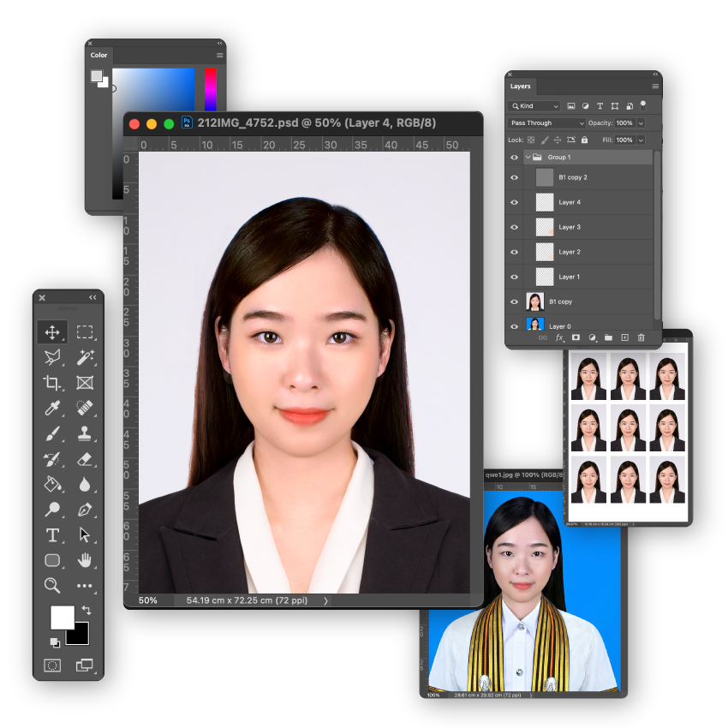Open the Layers panel options menu
The height and width of the screenshot is (728, 728).
tap(655, 87)
